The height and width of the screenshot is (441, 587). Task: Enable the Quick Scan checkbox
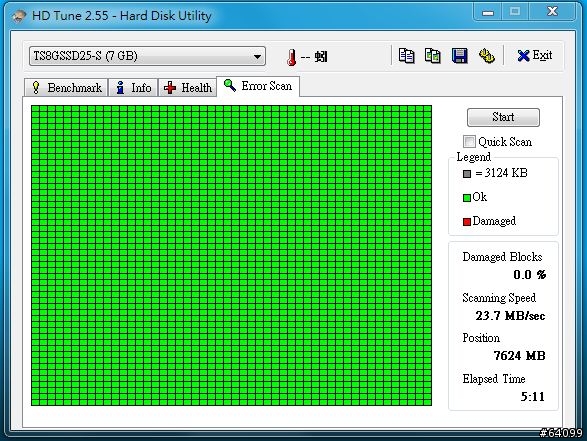[469, 142]
